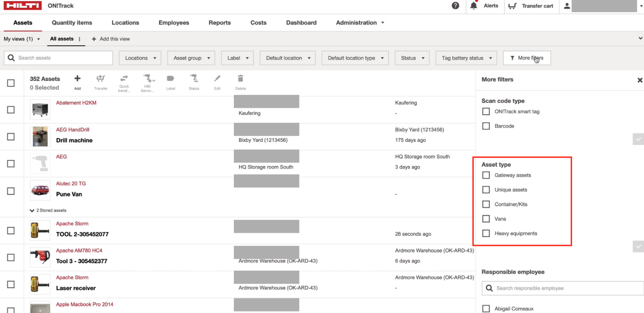
Task: Click the Apache AM780 HC4 tool thumbnail
Action: point(40,257)
